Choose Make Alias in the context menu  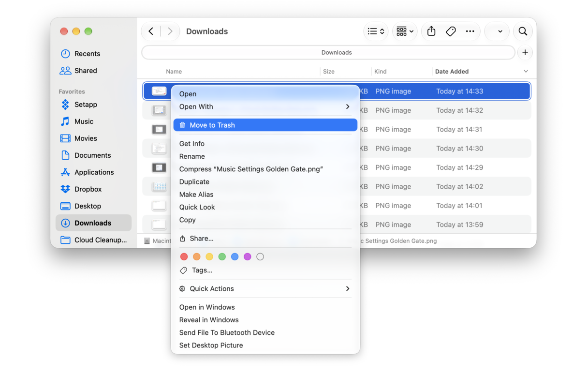[265, 194]
